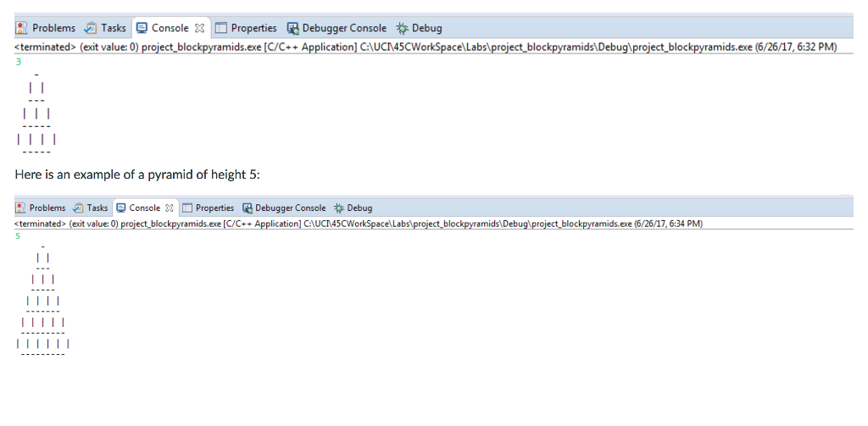Click the Problems icon in upper panel
Image resolution: width=868 pixels, height=426 pixels.
click(21, 28)
